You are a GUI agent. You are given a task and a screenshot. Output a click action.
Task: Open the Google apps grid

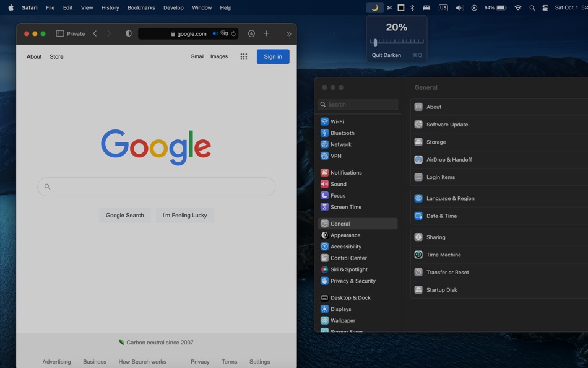(x=244, y=56)
